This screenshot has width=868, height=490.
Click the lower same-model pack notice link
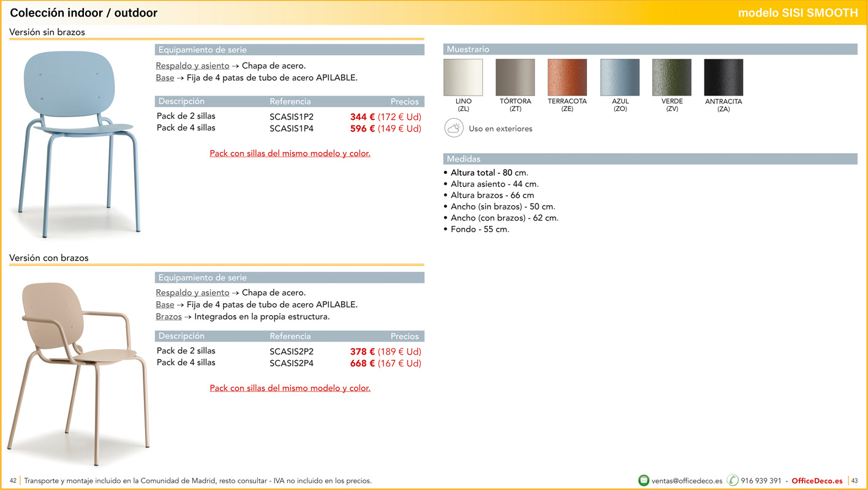290,388
